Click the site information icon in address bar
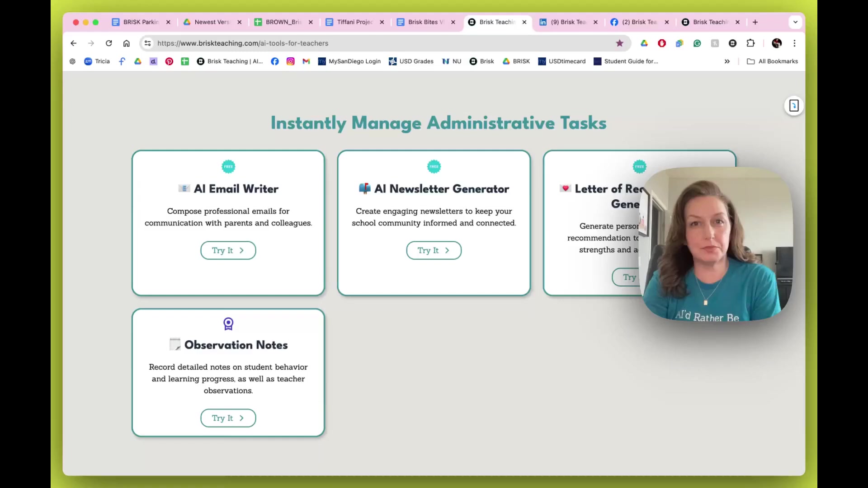The height and width of the screenshot is (488, 868). coord(147,43)
